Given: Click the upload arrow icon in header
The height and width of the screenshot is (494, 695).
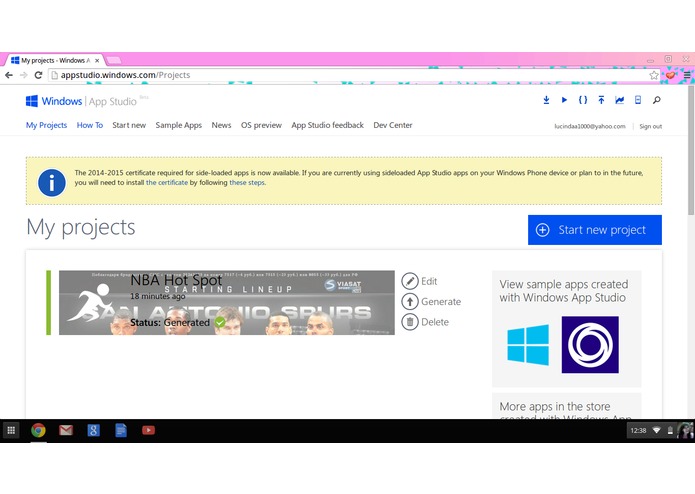Looking at the screenshot, I should click(601, 100).
